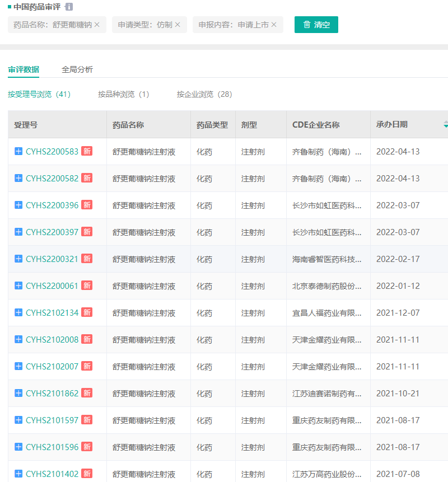Select 按受理号浏览 (41) view

39,94
